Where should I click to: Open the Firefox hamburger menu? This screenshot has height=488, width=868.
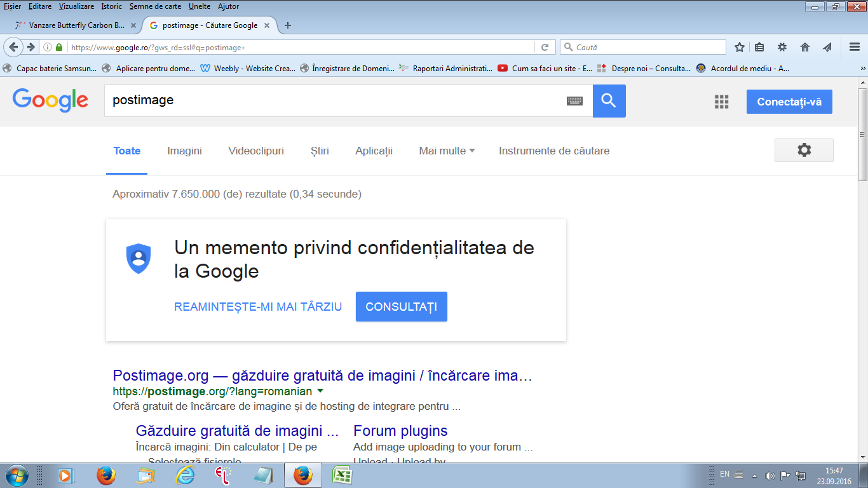[x=855, y=47]
